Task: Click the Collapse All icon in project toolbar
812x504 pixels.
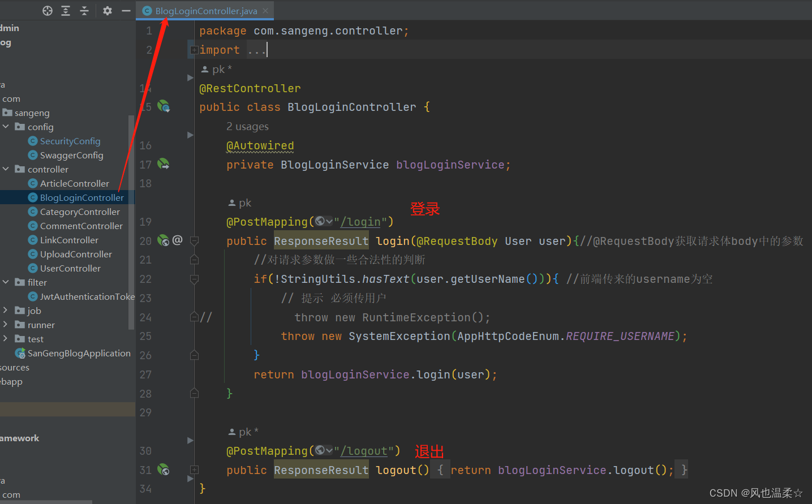Action: (84, 11)
